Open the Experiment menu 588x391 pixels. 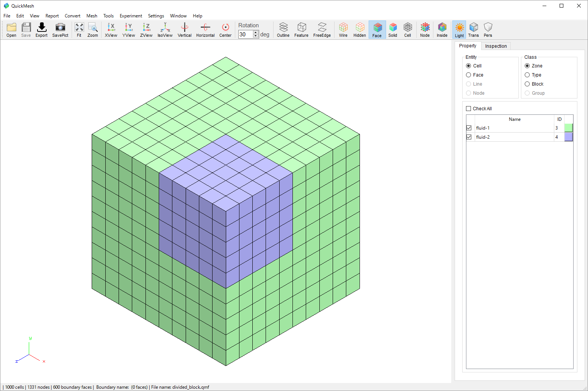131,16
